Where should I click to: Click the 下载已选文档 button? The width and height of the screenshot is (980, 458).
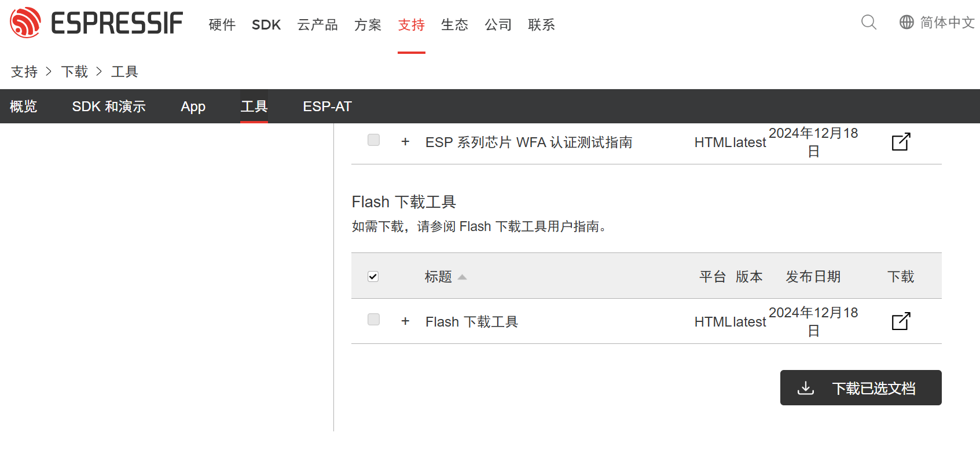tap(861, 387)
